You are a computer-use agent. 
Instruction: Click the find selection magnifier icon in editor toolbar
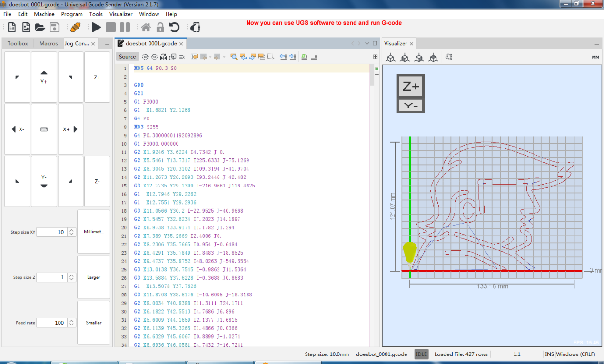pyautogui.click(x=234, y=57)
